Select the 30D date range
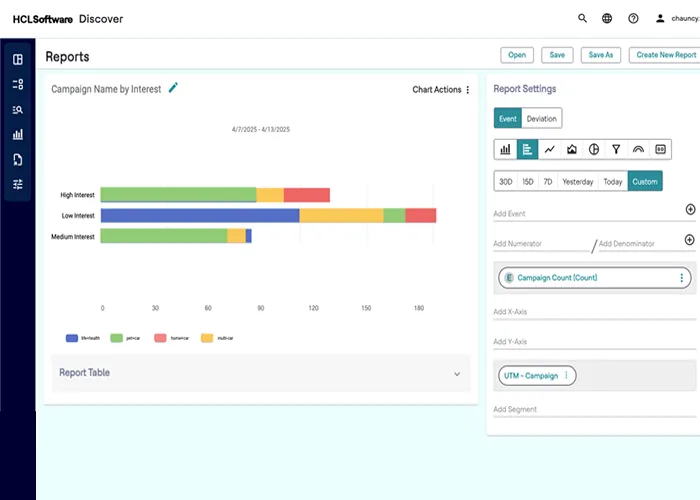Viewport: 700px width, 500px height. 506,181
